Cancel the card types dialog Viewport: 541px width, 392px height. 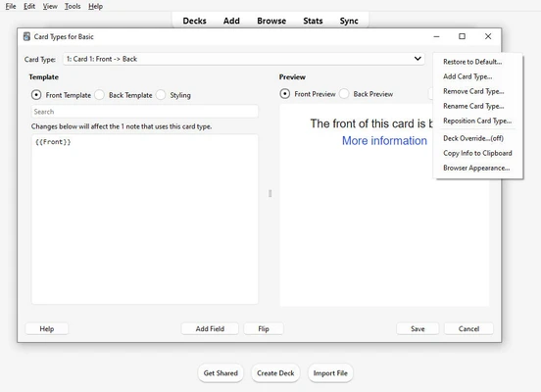468,329
